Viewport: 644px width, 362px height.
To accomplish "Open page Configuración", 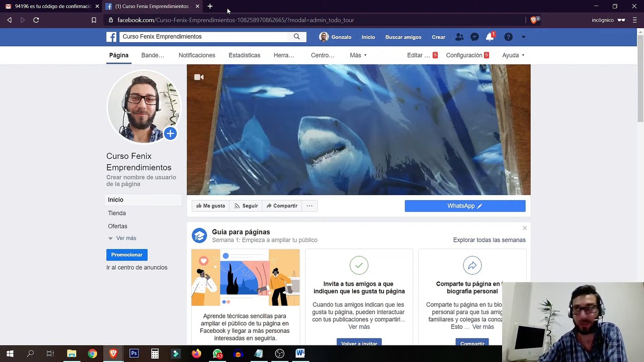I will 467,55.
